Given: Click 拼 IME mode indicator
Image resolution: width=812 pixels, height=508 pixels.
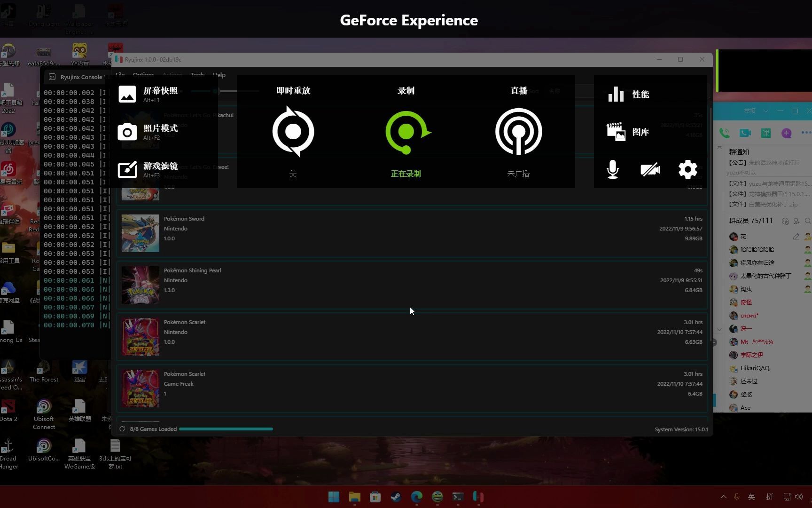Looking at the screenshot, I should point(770,497).
